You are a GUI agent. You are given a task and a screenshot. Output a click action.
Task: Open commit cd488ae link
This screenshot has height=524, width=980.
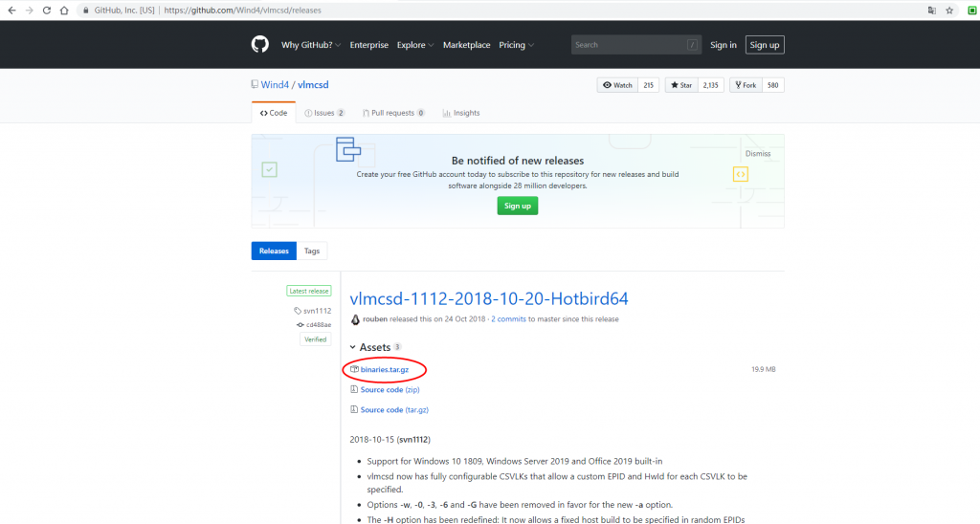click(319, 325)
